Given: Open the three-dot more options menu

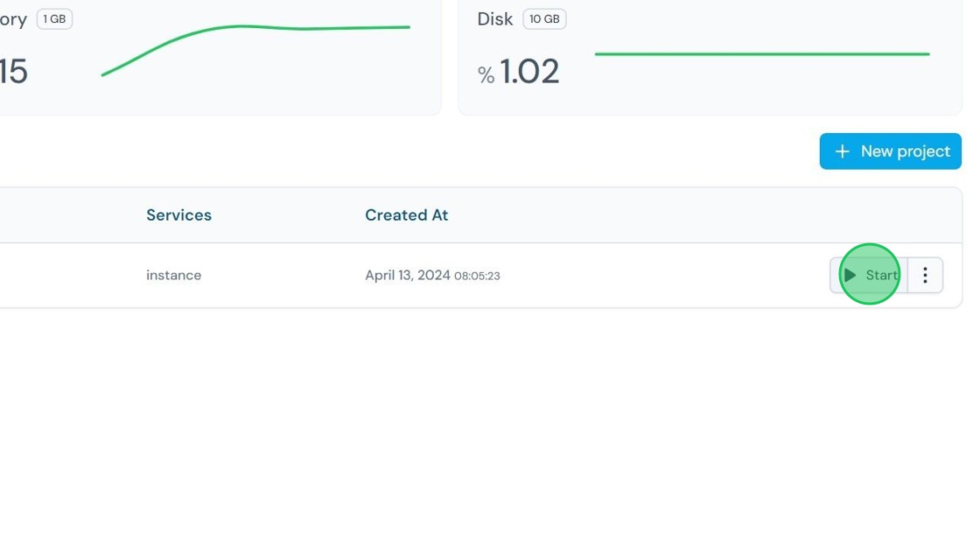Looking at the screenshot, I should tap(925, 275).
